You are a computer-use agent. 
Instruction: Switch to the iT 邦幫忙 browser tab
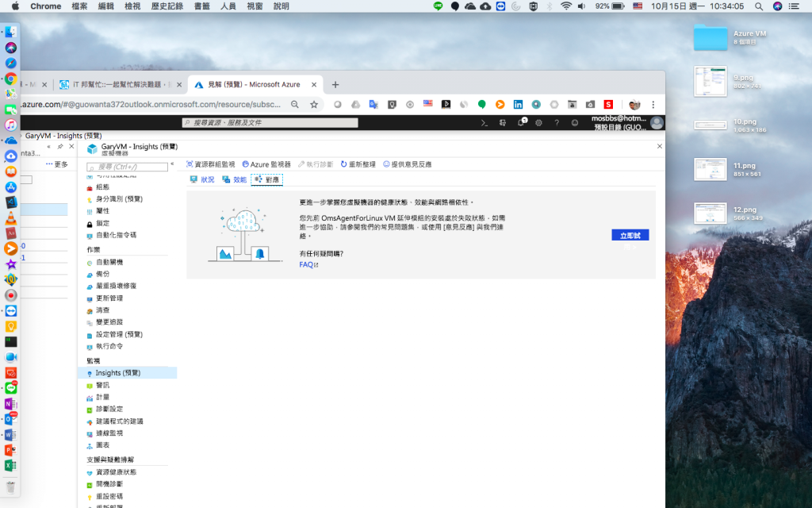point(121,84)
